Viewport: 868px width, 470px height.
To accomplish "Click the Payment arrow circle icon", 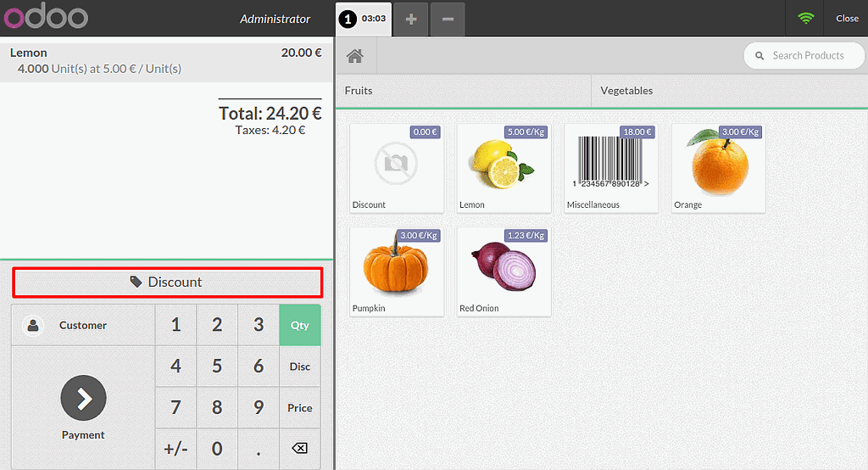I will (83, 398).
